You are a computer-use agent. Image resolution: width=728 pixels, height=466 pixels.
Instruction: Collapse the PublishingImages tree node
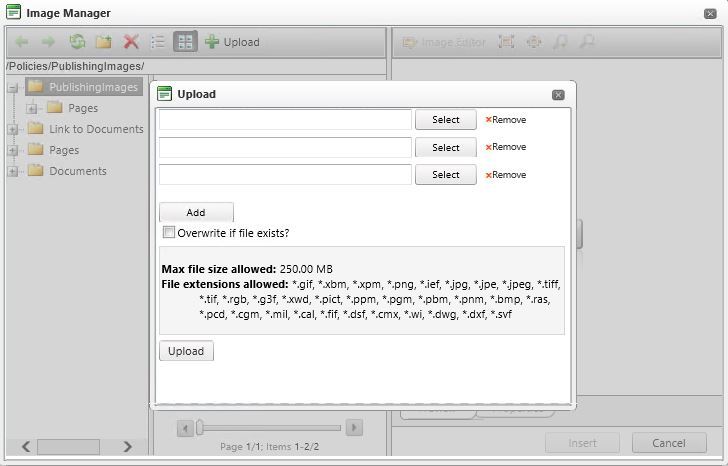click(13, 88)
